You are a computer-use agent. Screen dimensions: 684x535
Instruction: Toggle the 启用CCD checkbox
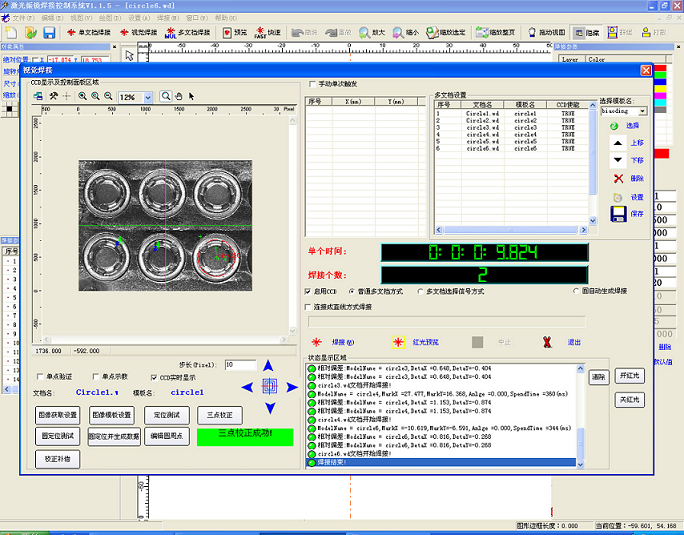pyautogui.click(x=308, y=291)
